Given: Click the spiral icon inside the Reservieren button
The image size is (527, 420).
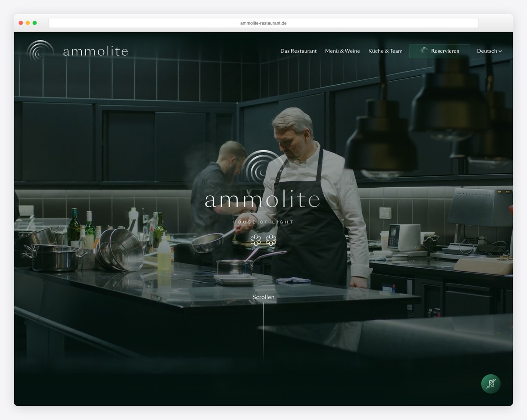Looking at the screenshot, I should [x=424, y=51].
